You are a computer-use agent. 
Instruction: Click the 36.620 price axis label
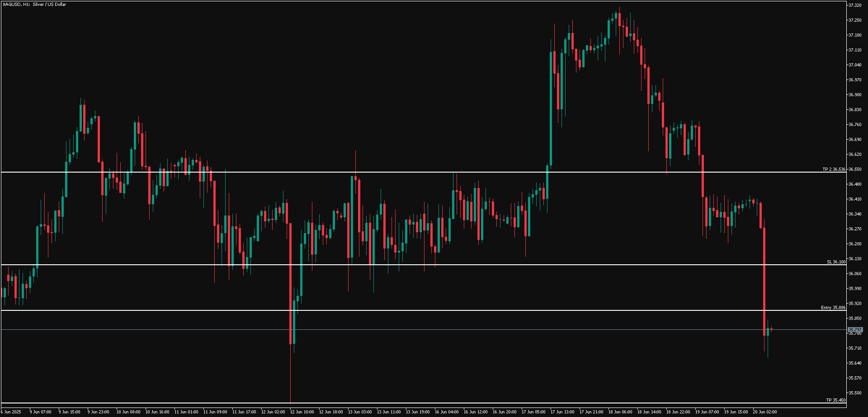point(855,155)
